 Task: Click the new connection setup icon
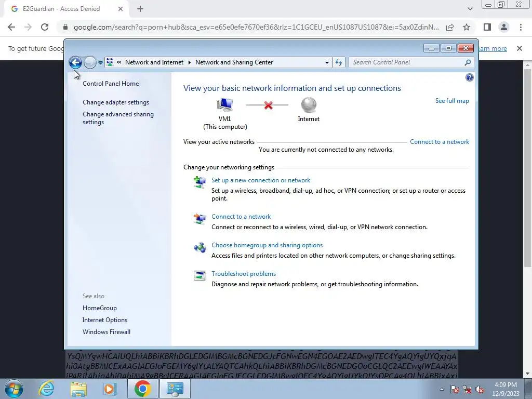(199, 182)
